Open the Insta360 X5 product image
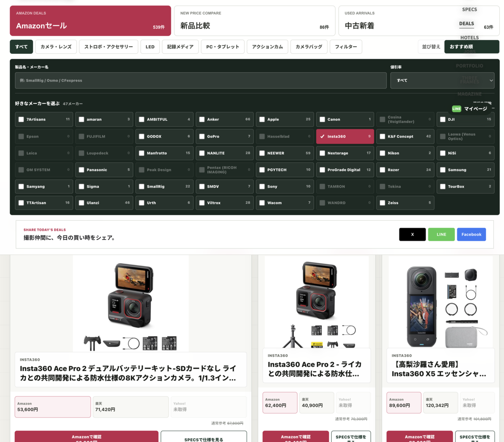The width and height of the screenshot is (504, 442). tap(441, 302)
